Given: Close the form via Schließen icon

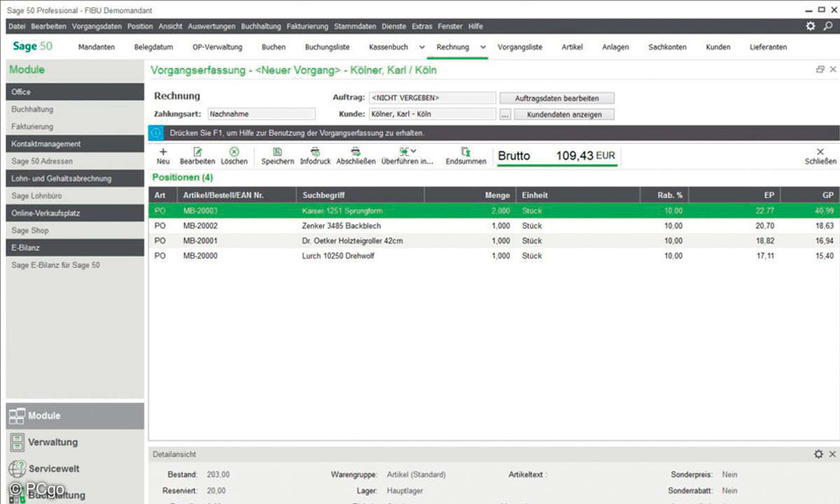Looking at the screenshot, I should pyautogui.click(x=820, y=151).
